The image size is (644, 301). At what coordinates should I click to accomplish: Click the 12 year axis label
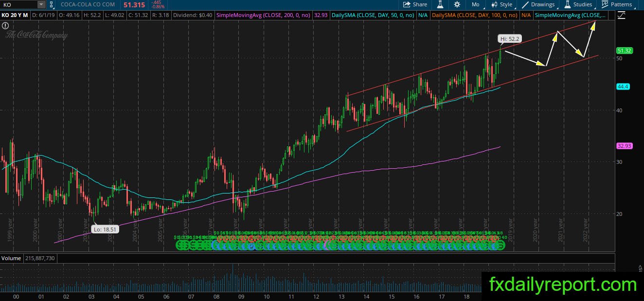(316, 297)
